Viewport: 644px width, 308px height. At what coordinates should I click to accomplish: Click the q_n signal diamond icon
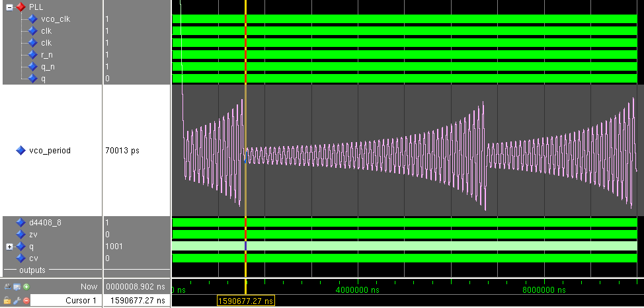(33, 67)
